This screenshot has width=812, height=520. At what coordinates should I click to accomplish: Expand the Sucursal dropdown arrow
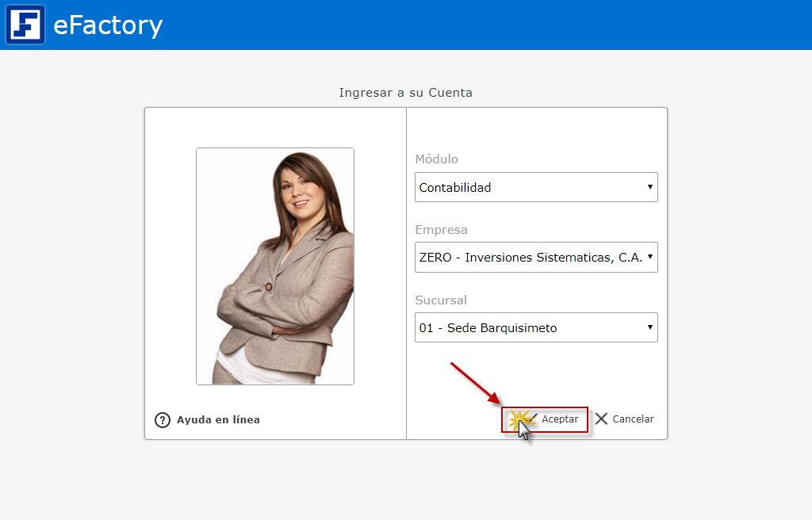tap(649, 327)
